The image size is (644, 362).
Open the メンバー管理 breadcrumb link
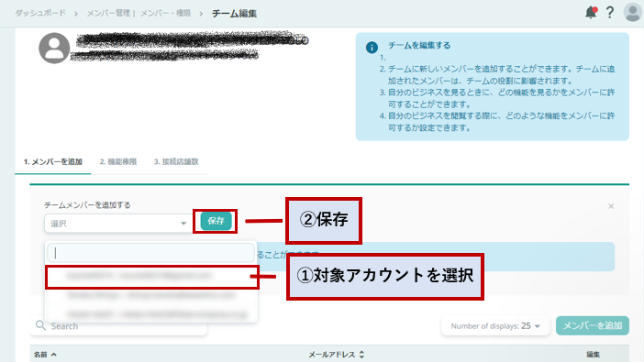(108, 13)
